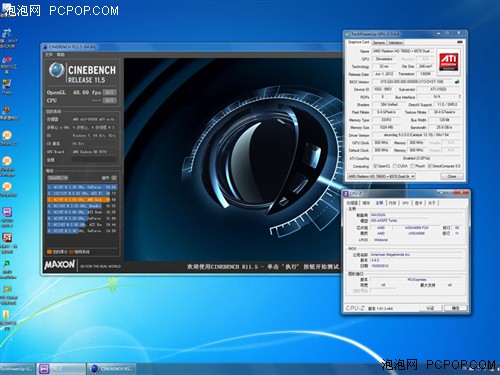Open the File menu in Cinebench
Screen dimensions: 500x375
coord(49,54)
